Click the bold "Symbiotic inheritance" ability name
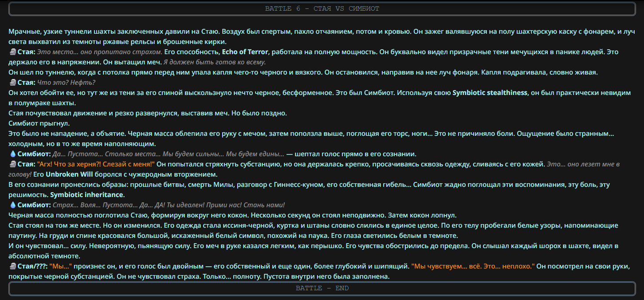The height and width of the screenshot is (300, 644). (x=87, y=195)
